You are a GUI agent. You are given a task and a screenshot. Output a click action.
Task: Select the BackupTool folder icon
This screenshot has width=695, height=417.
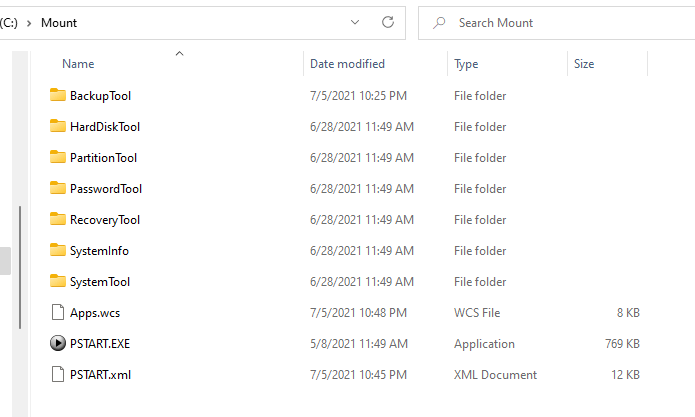point(58,95)
